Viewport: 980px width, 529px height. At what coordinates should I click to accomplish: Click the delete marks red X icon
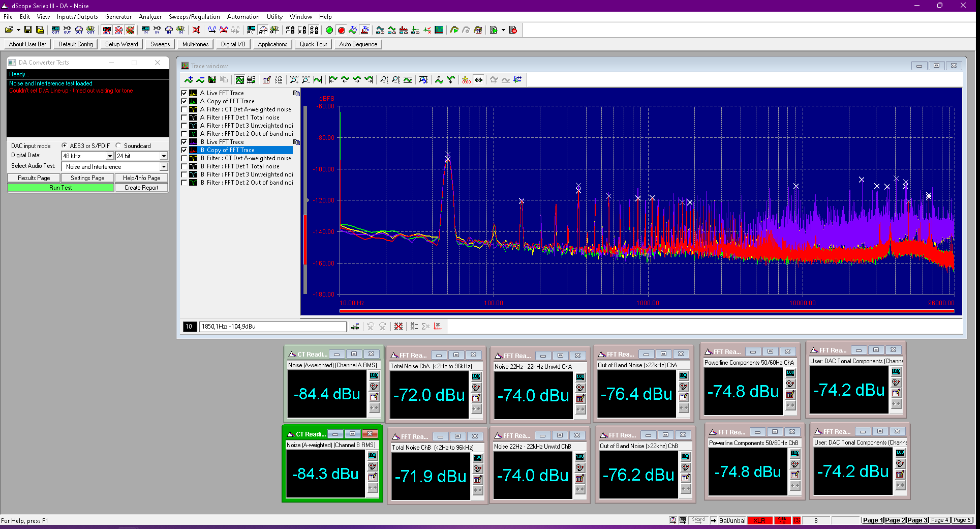point(399,327)
